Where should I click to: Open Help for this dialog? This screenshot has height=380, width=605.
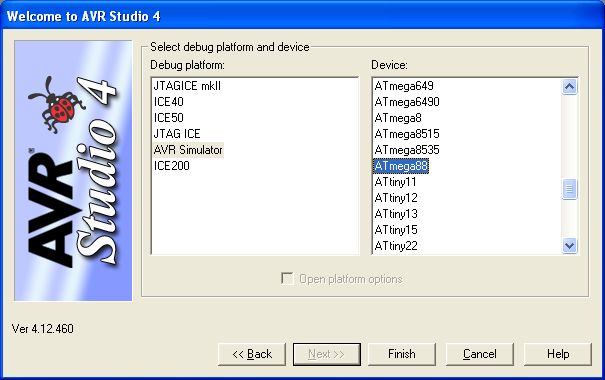coord(558,354)
